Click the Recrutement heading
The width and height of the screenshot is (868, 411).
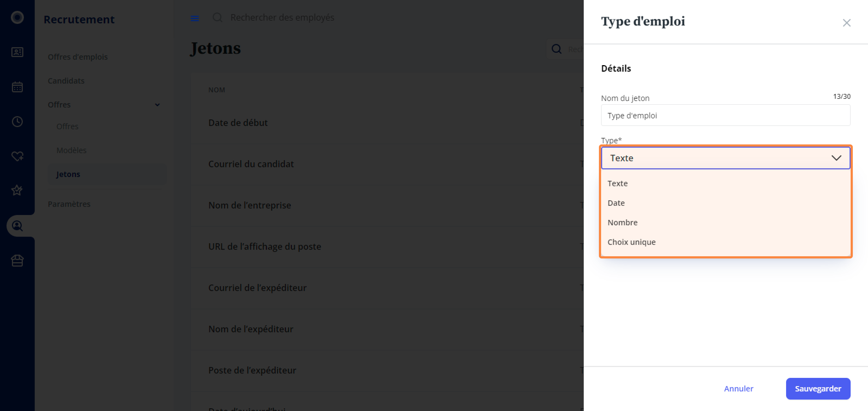(79, 19)
